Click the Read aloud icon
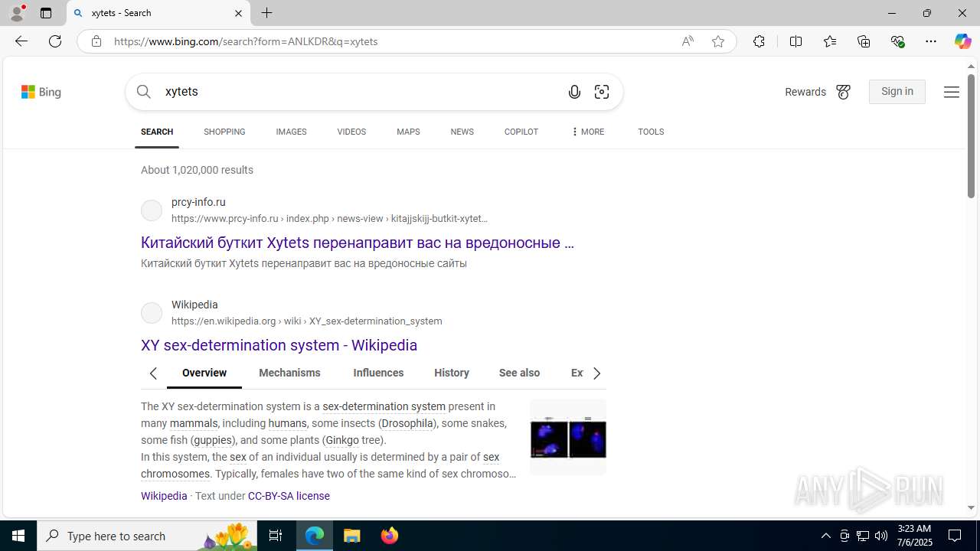 (x=688, y=41)
